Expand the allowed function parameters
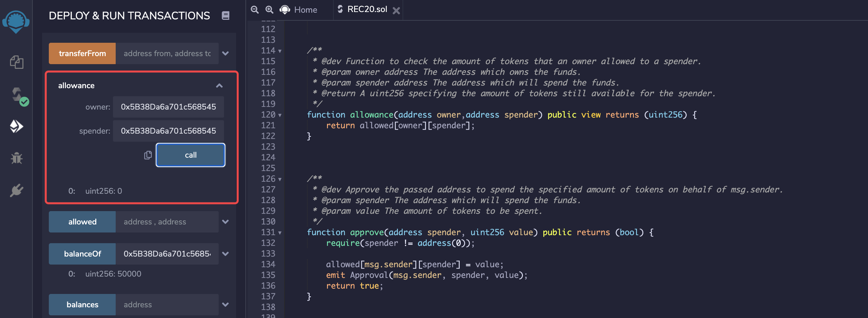868x318 pixels. click(226, 222)
